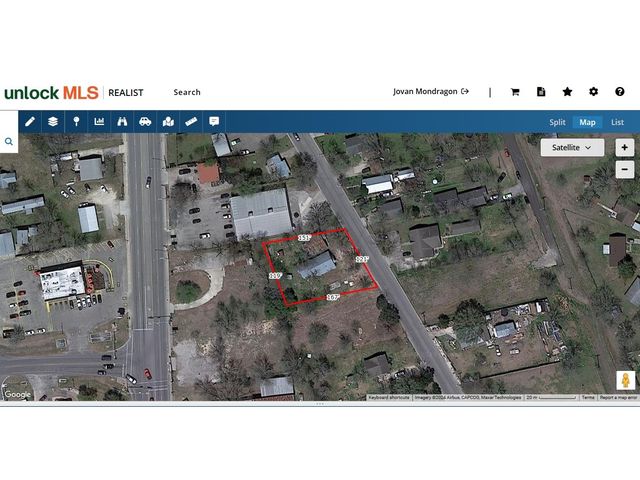The height and width of the screenshot is (480, 640).
Task: Open the shopping cart
Action: (515, 92)
